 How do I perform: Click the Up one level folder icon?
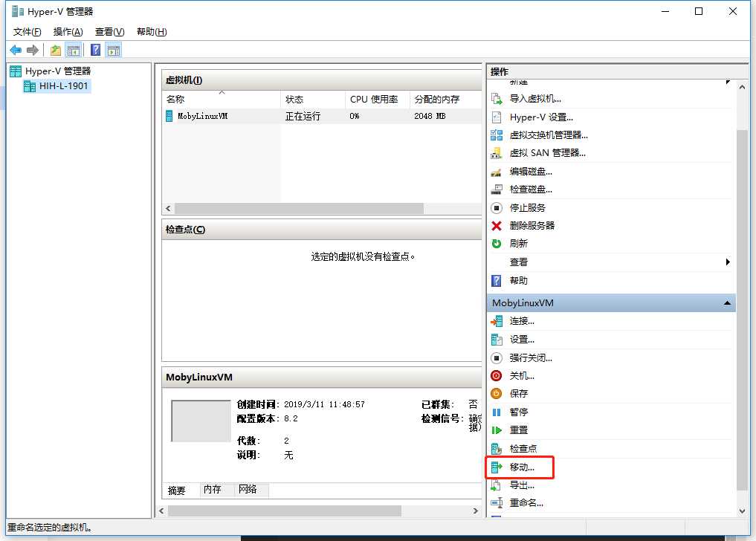56,50
